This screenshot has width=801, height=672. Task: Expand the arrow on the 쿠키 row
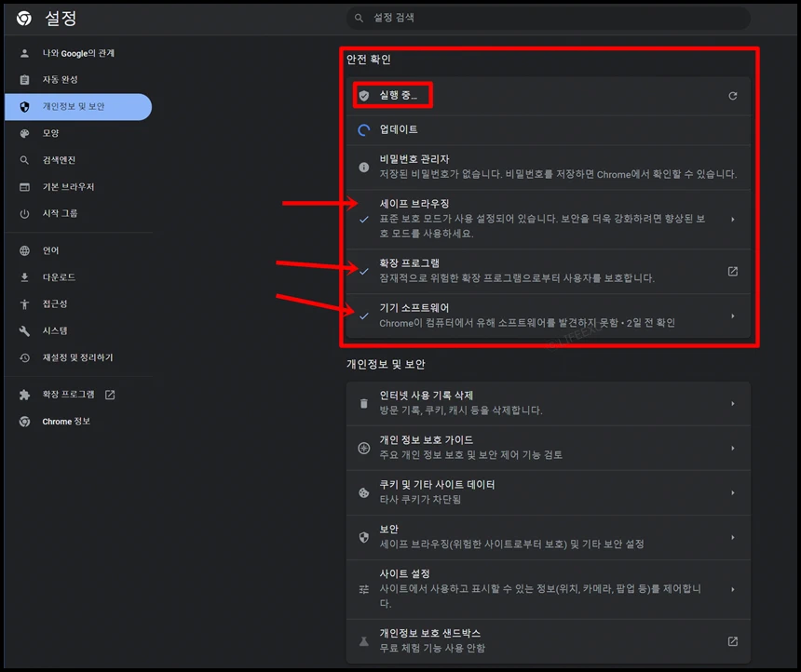click(733, 492)
